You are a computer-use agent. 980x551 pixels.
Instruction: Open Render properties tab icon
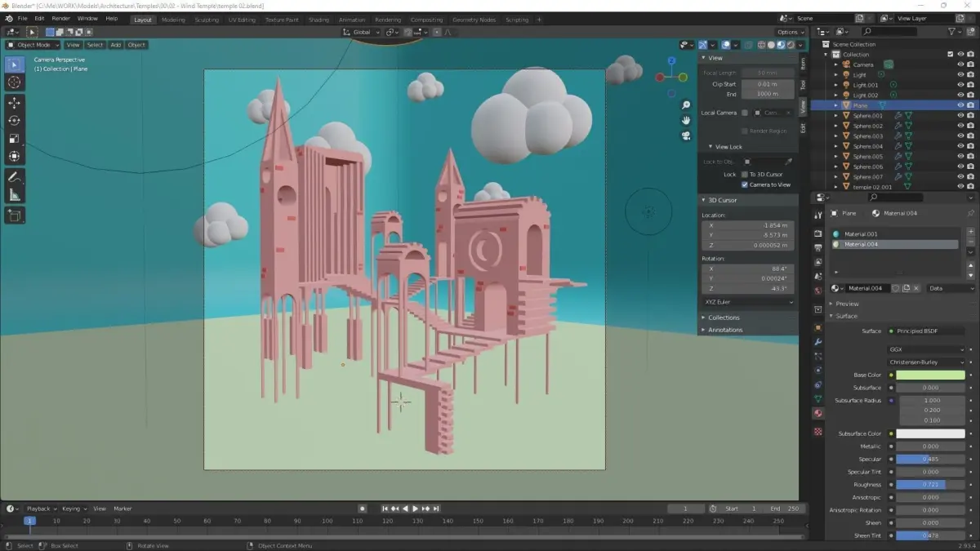tap(817, 233)
